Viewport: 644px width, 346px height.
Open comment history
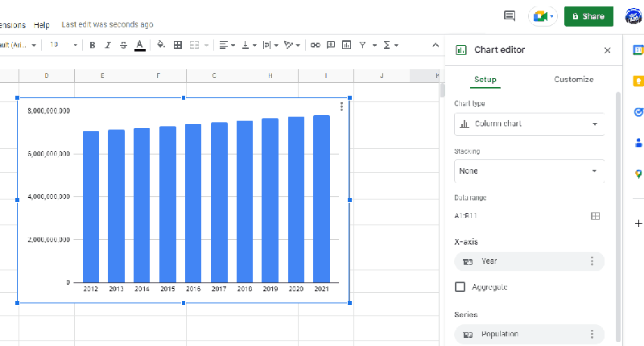pyautogui.click(x=510, y=16)
